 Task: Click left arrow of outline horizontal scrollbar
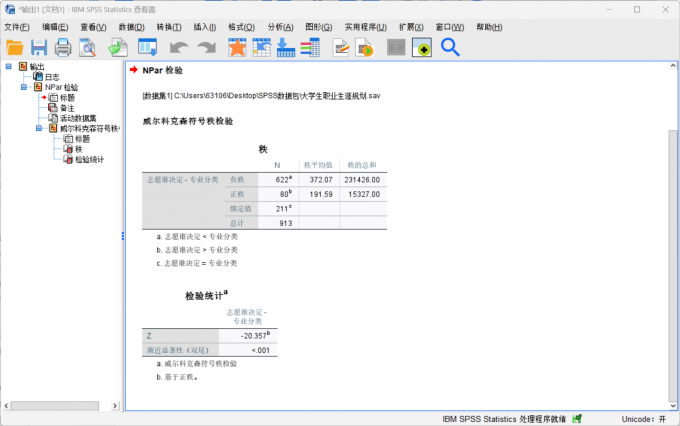(x=6, y=406)
